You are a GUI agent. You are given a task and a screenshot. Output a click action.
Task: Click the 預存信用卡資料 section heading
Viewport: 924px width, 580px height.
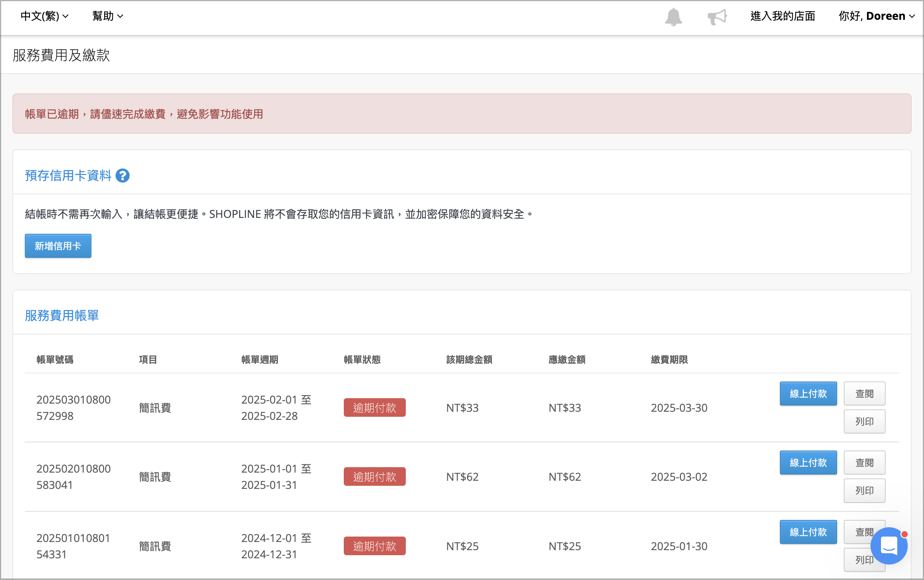coord(68,176)
